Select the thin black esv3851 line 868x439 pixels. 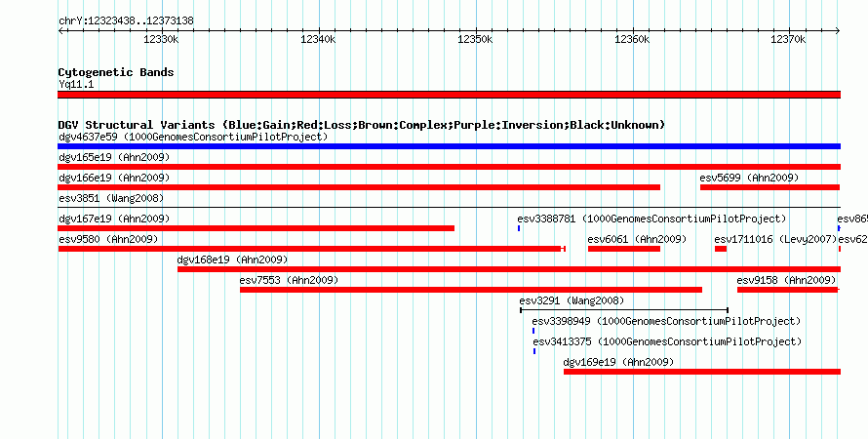click(x=449, y=208)
